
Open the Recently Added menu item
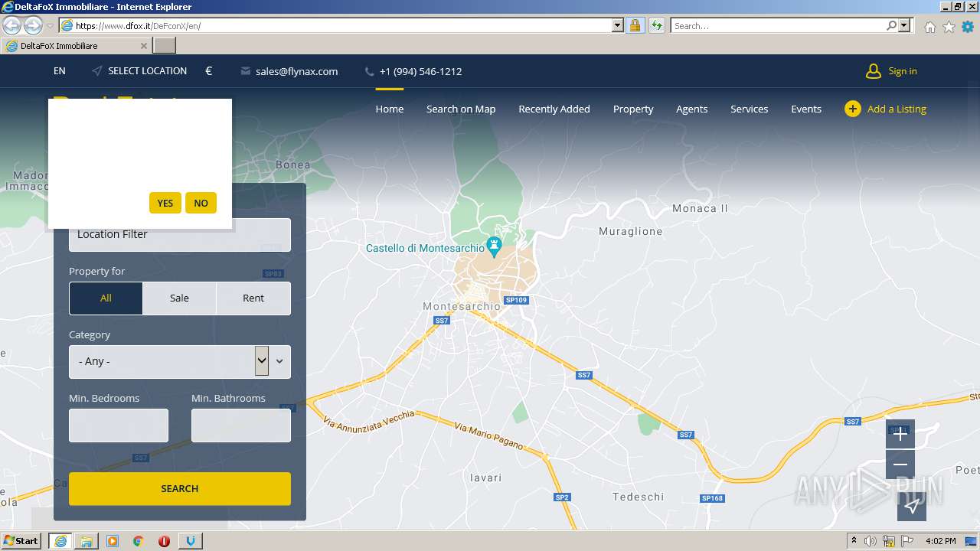point(554,109)
